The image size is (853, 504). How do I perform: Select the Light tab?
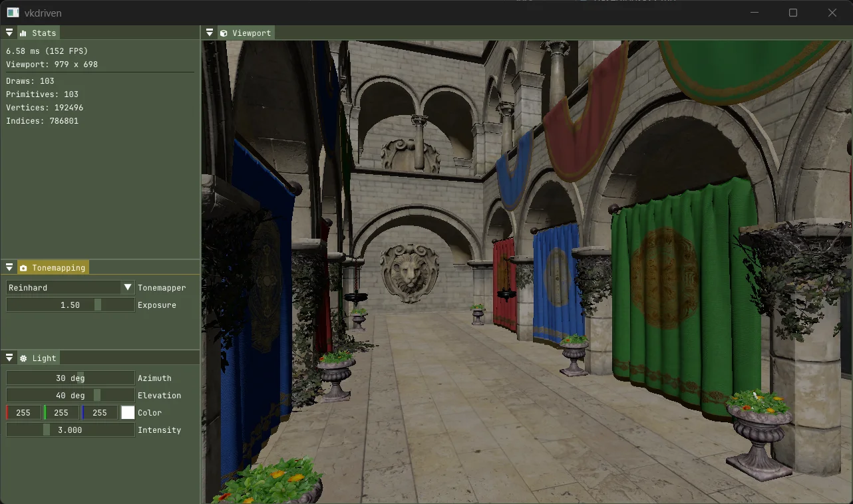39,358
